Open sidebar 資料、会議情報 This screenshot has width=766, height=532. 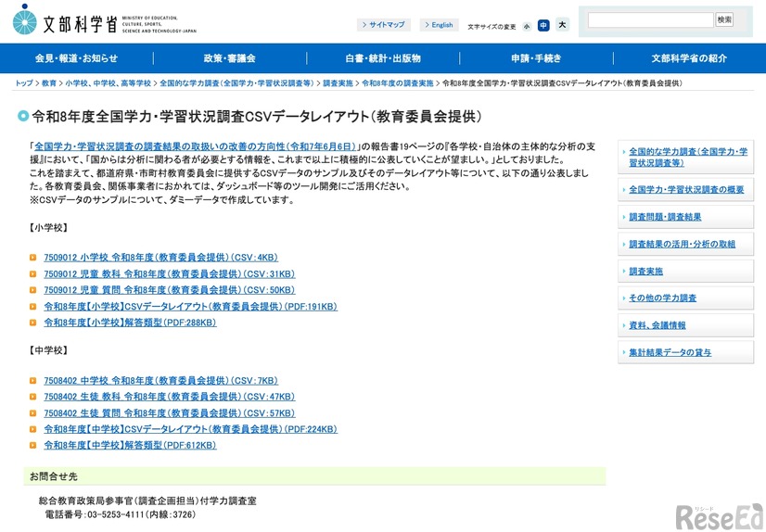pyautogui.click(x=686, y=325)
